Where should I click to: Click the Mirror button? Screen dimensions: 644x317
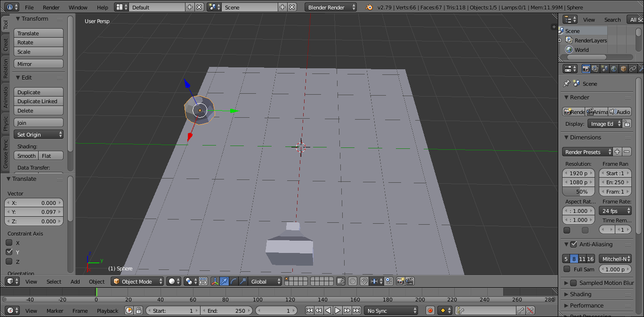pyautogui.click(x=39, y=64)
